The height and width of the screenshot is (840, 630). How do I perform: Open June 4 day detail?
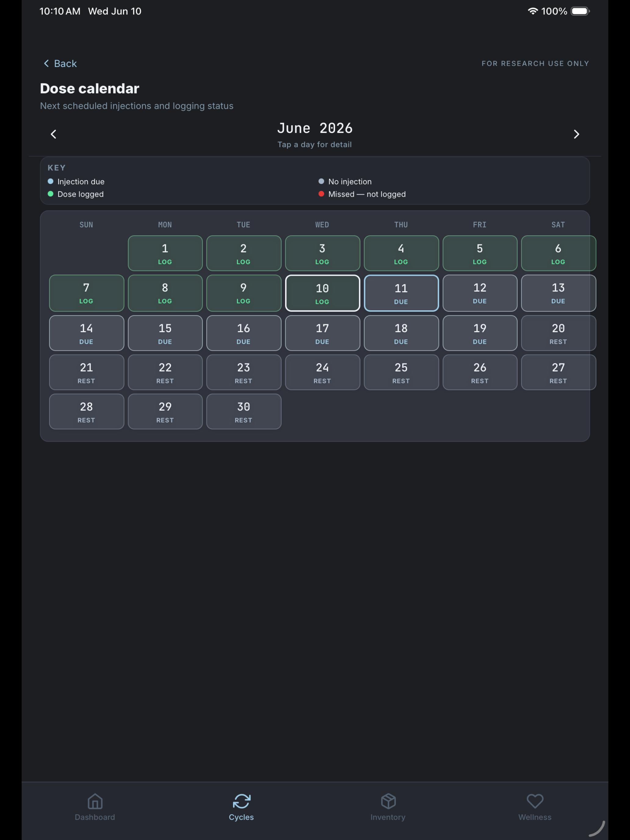point(401,253)
